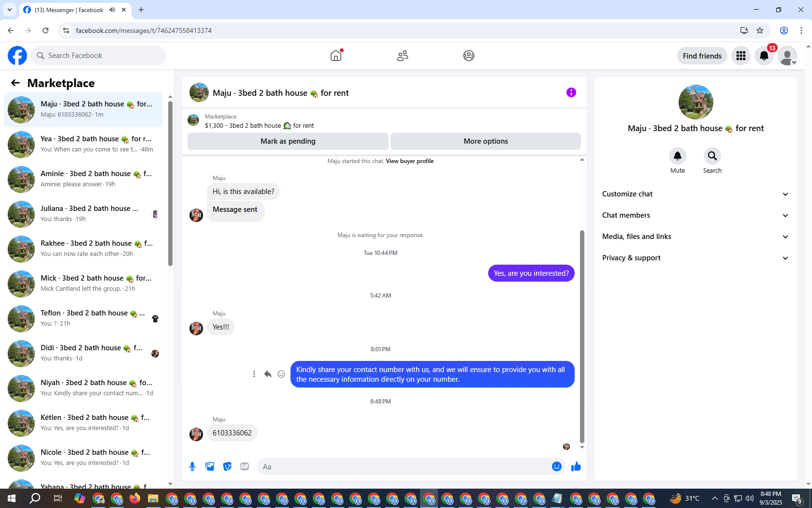Open conversation information purple icon
This screenshot has height=508, width=812.
571,92
